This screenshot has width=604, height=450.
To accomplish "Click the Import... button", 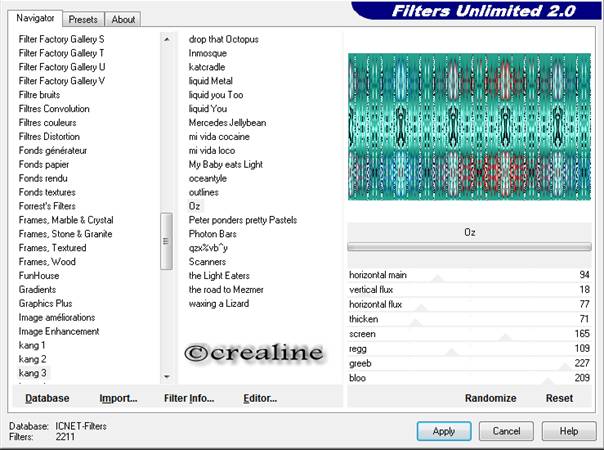I will pos(118,398).
